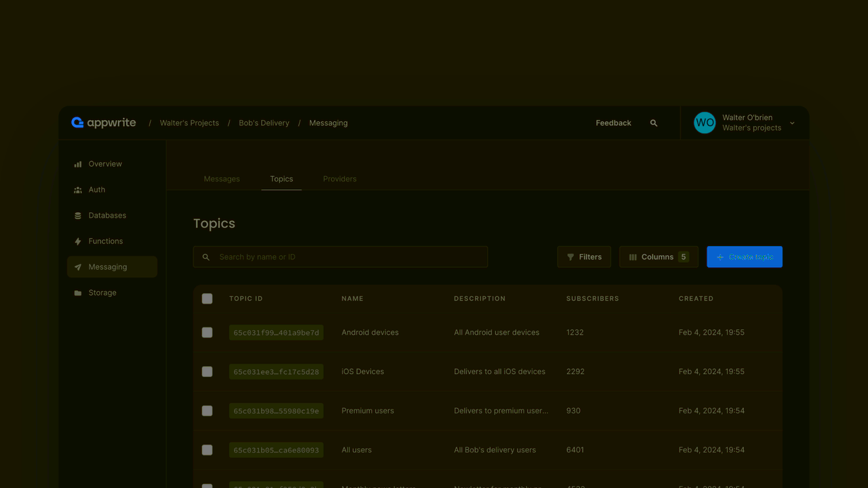Click the Databases stack icon
This screenshot has width=868, height=488.
[78, 216]
